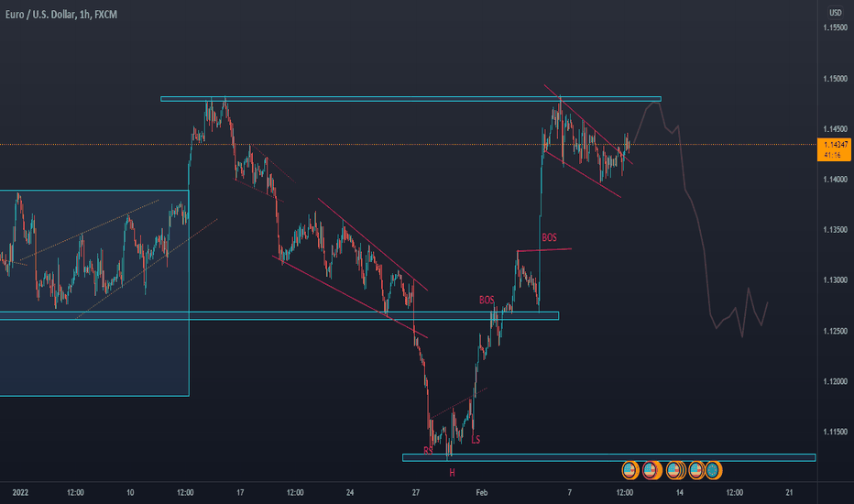The image size is (854, 504).
Task: Click the 1.12500 price axis label
Action: [x=835, y=331]
